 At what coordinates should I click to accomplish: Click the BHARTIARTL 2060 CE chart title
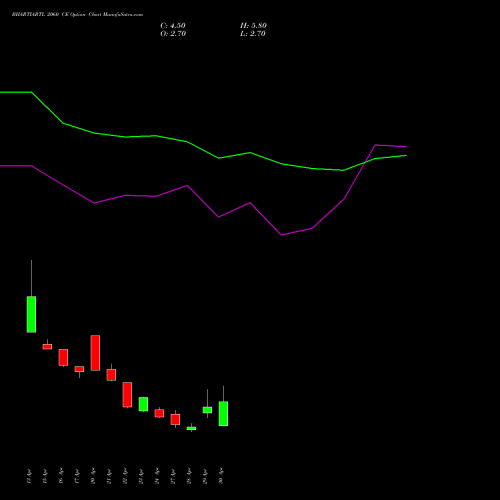(x=77, y=15)
